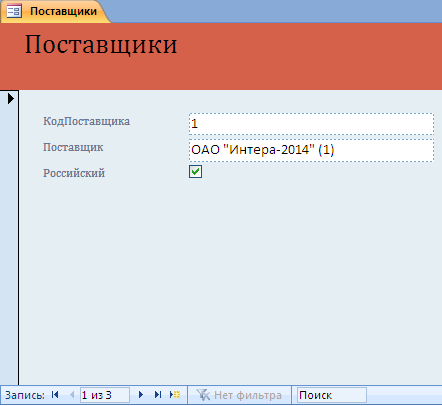The width and height of the screenshot is (442, 406).
Task: Click the Поиск search box
Action: [332, 395]
